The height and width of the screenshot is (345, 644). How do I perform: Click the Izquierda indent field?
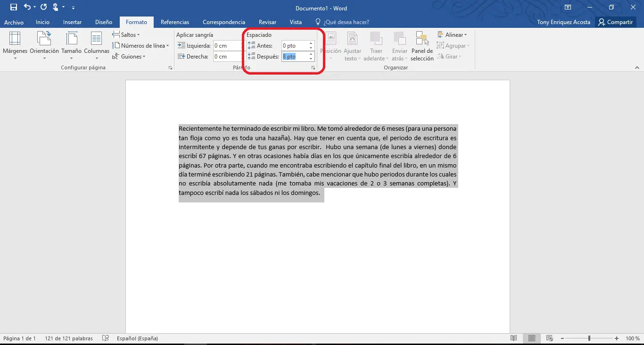pyautogui.click(x=228, y=46)
